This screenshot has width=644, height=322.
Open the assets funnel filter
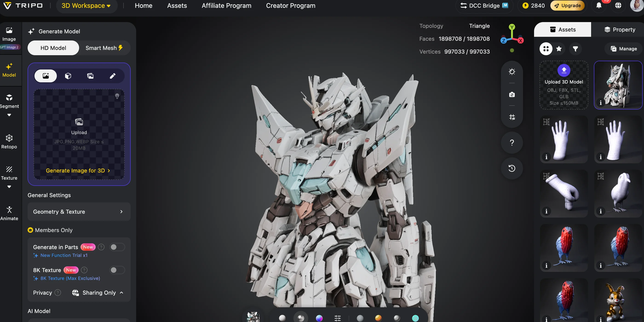(x=575, y=49)
